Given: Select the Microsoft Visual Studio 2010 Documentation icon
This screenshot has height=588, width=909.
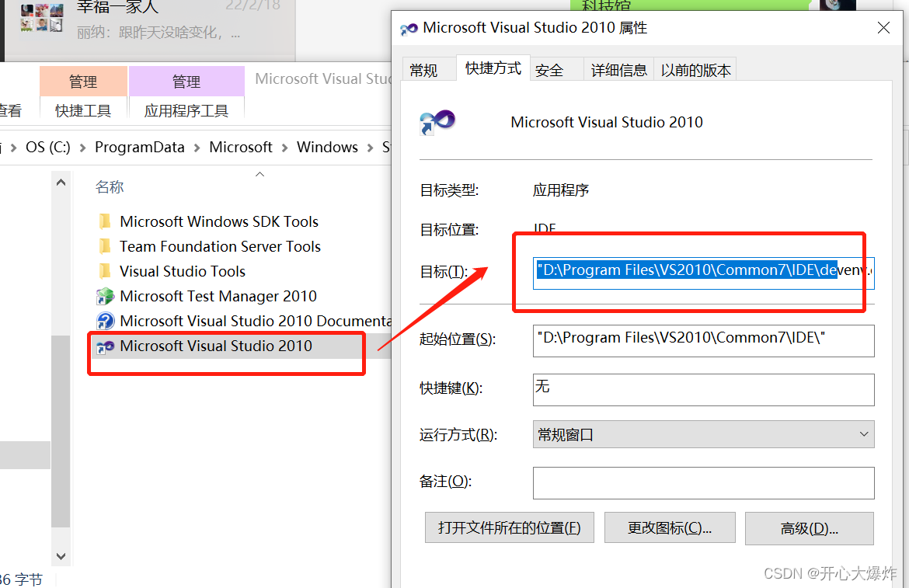Looking at the screenshot, I should (x=106, y=321).
